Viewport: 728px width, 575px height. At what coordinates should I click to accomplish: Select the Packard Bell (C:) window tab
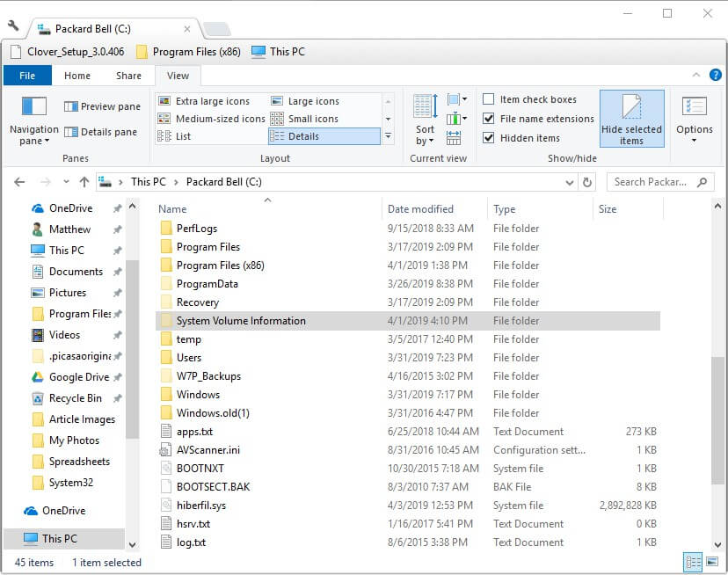click(113, 29)
